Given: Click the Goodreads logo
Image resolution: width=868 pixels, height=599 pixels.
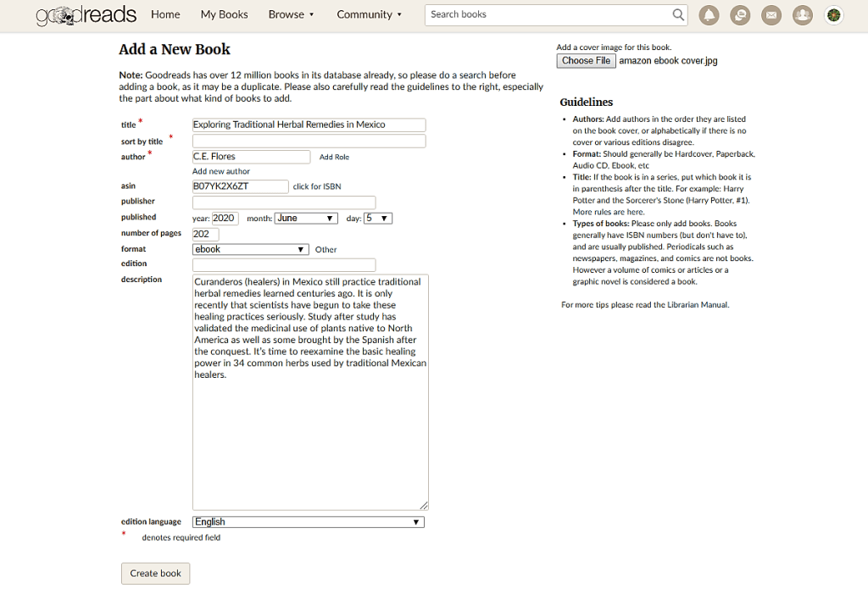Looking at the screenshot, I should (86, 14).
